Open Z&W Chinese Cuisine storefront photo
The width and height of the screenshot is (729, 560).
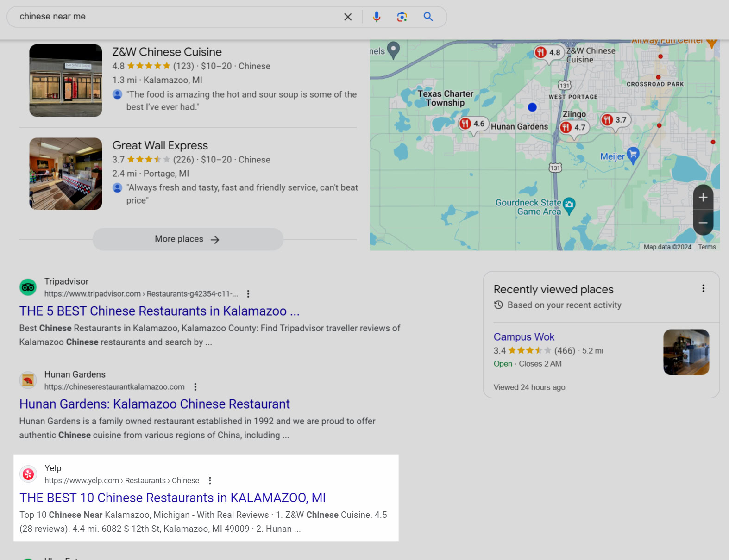[x=66, y=81]
